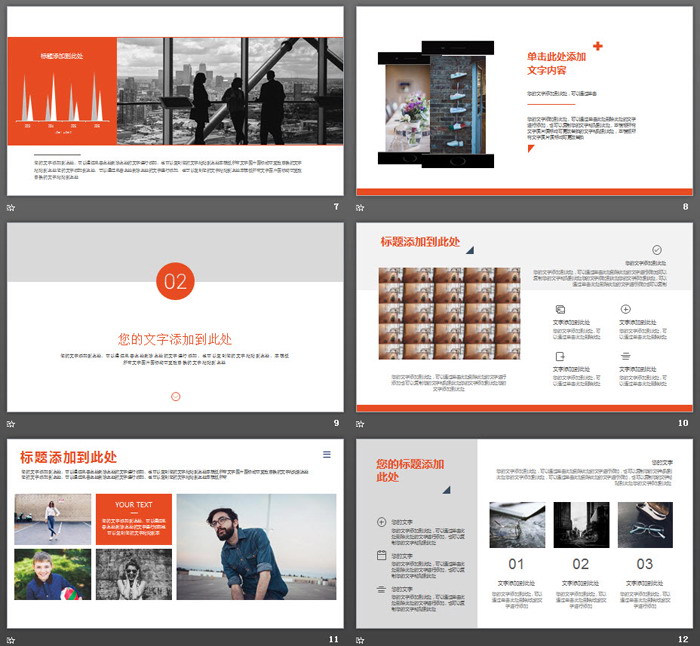Click the orange plus icon on slide 8
This screenshot has width=700, height=646.
pyautogui.click(x=598, y=46)
